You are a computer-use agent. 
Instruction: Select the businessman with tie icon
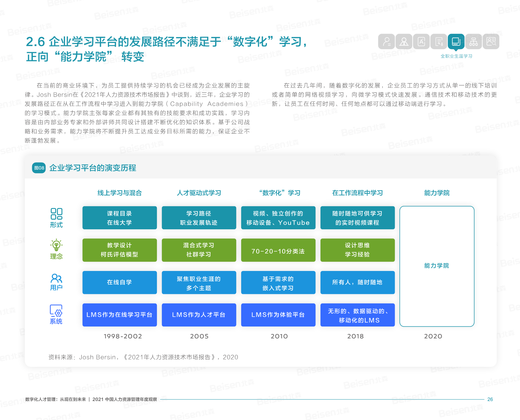pyautogui.click(x=404, y=42)
